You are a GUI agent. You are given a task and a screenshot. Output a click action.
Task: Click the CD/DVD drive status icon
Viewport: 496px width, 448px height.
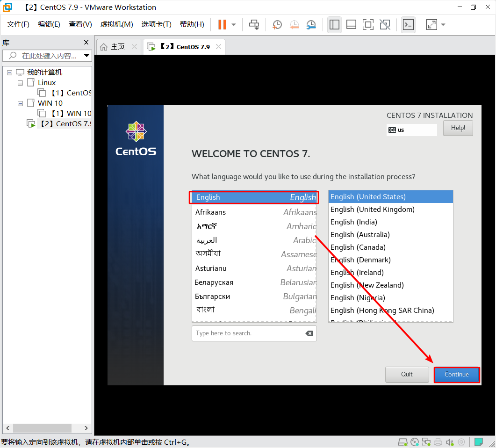(x=414, y=441)
